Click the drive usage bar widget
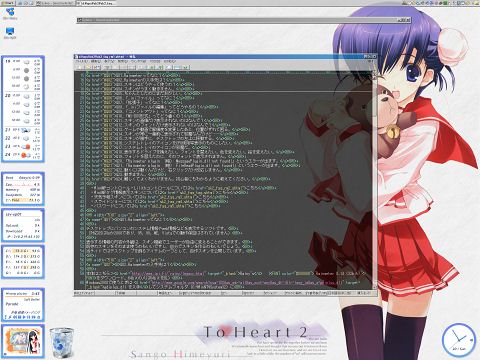The height and width of the screenshot is (360, 480). pos(23,262)
